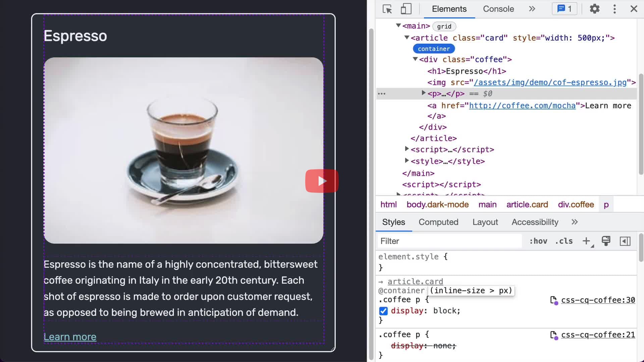Toggle the device toolbar icon
644x362 pixels.
[x=406, y=9]
